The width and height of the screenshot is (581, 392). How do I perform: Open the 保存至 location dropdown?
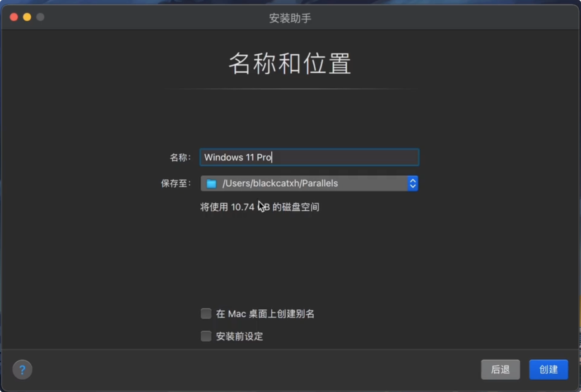309,184
